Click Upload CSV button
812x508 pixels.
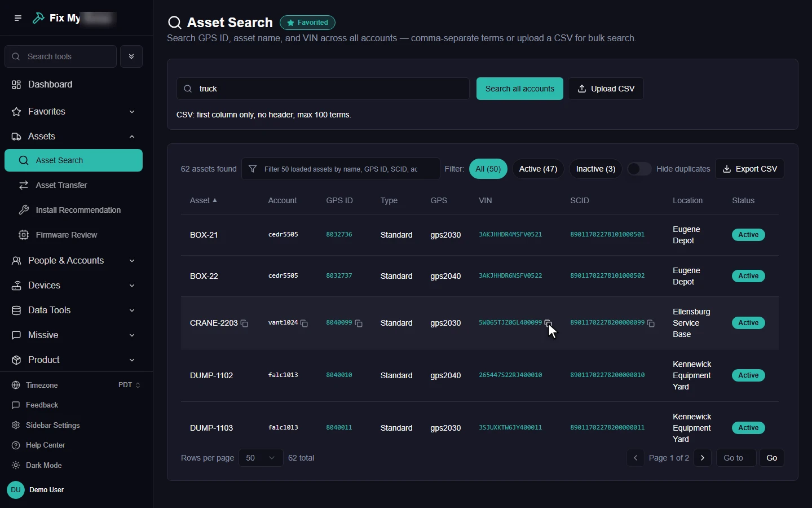tap(606, 89)
